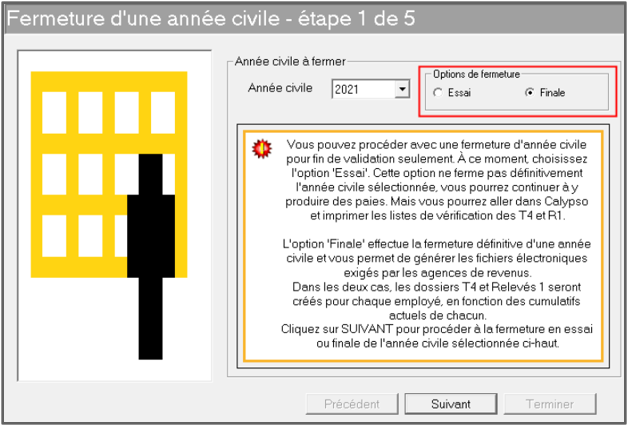The height and width of the screenshot is (426, 628).
Task: Click the Suivant button
Action: tap(451, 404)
